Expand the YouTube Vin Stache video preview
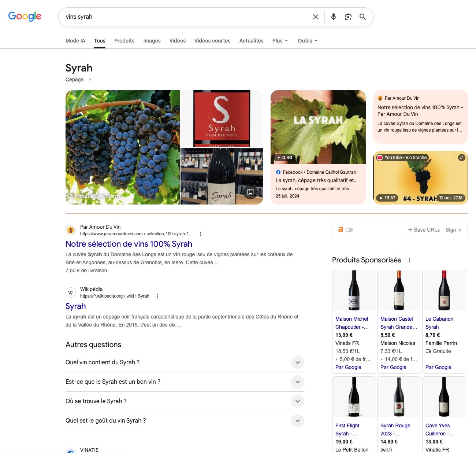The height and width of the screenshot is (453, 476). (462, 158)
